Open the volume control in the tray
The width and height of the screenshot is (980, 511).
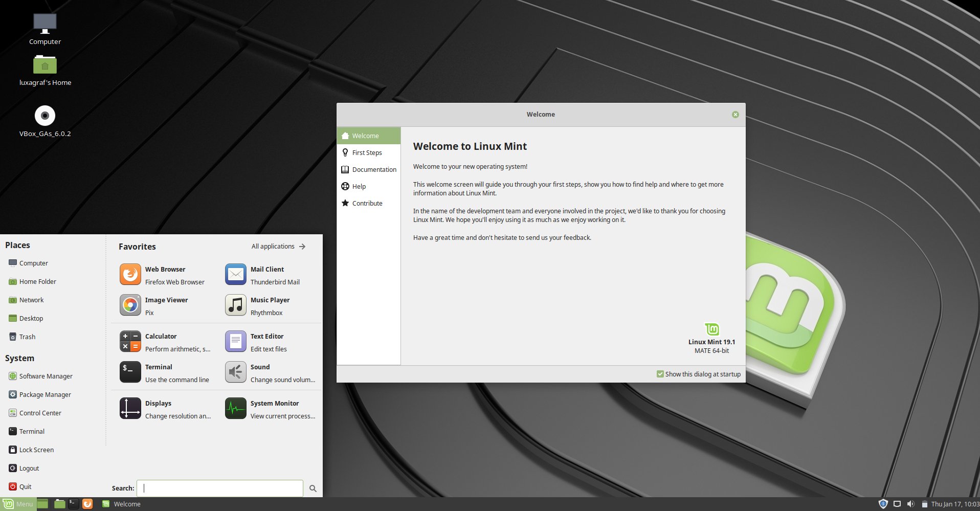point(911,504)
